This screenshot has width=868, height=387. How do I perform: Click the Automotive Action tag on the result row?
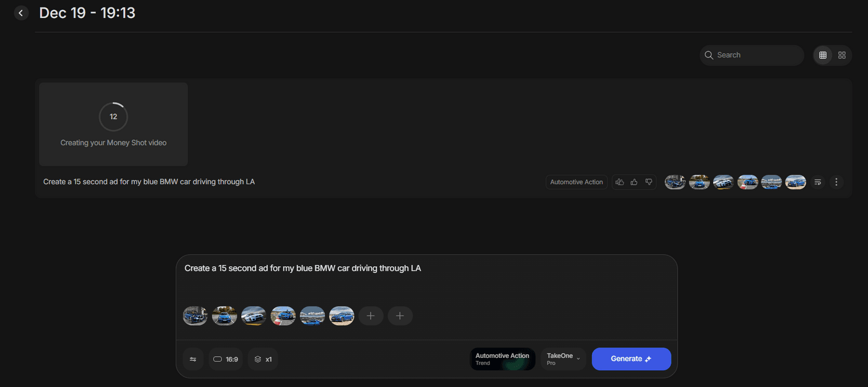[x=576, y=182]
